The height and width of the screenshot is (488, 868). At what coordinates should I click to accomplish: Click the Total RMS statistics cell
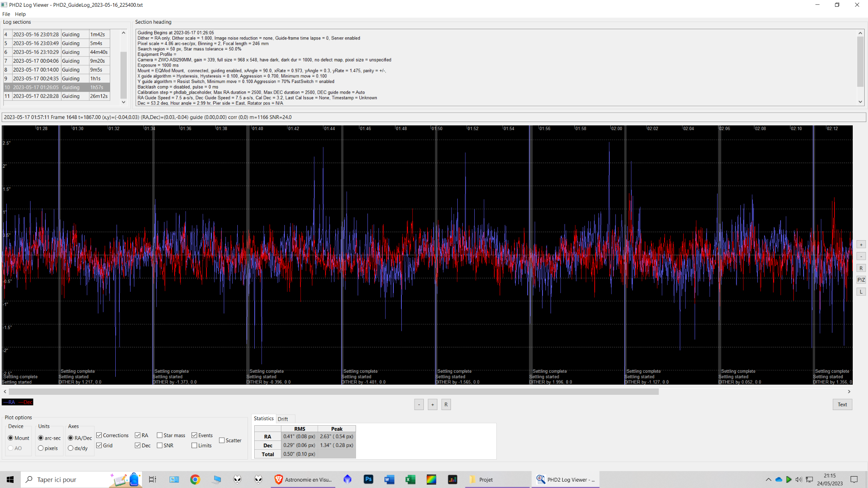click(x=299, y=454)
